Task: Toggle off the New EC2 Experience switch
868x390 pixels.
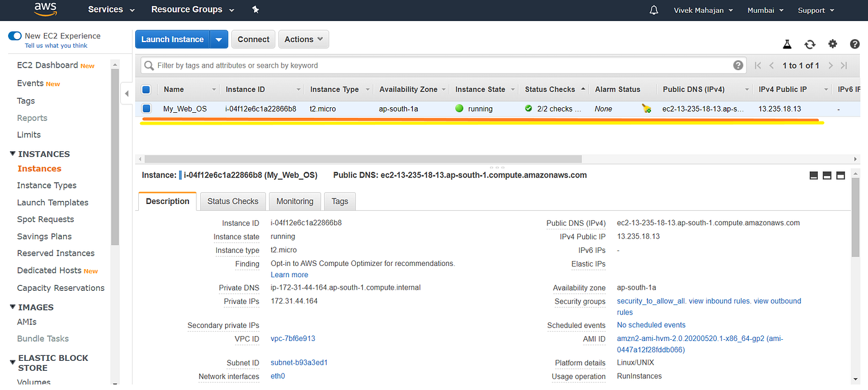Action: tap(15, 36)
